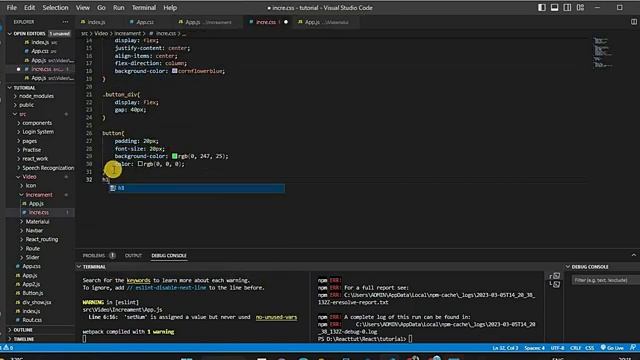The width and height of the screenshot is (640, 360).
Task: Open Button.js in the explorer tree
Action: point(33,293)
